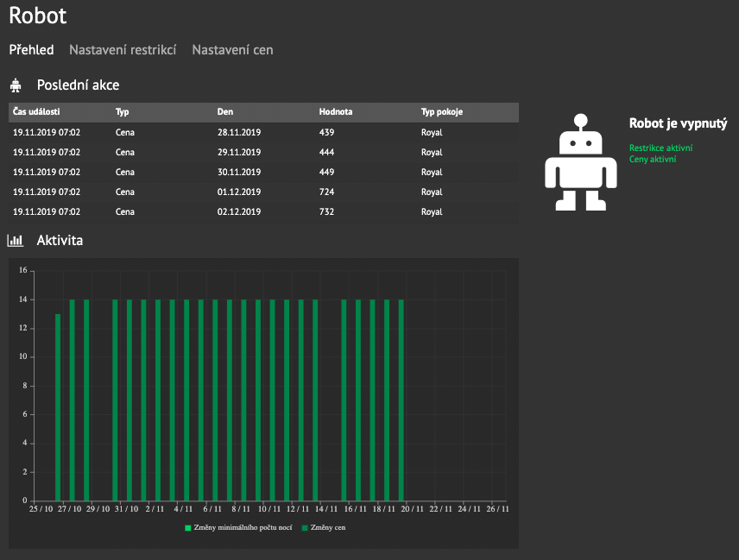
Task: Click the value 732
Action: [326, 211]
